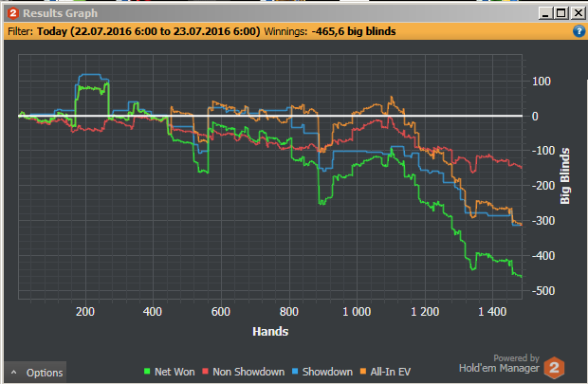Click the Hold'em Manager 2 orange logo badge
This screenshot has height=384, width=588.
[554, 368]
